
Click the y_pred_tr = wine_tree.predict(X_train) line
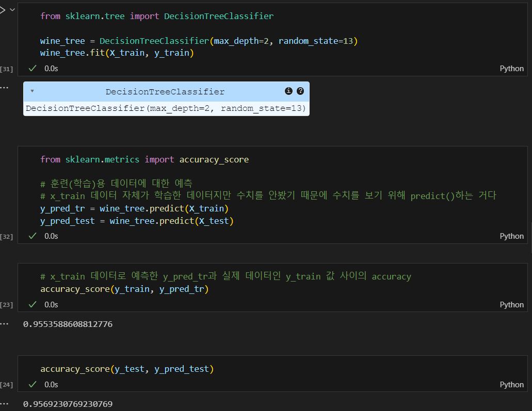click(134, 208)
